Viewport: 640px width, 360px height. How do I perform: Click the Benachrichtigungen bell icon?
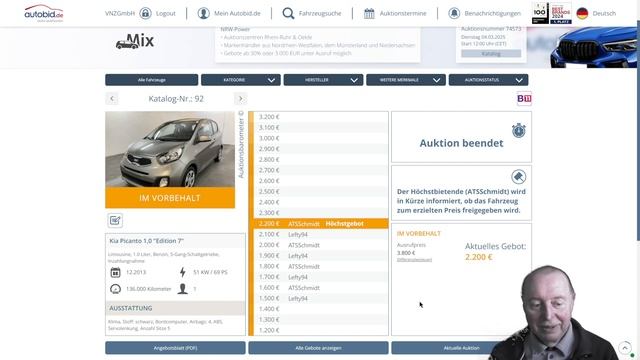tap(454, 13)
